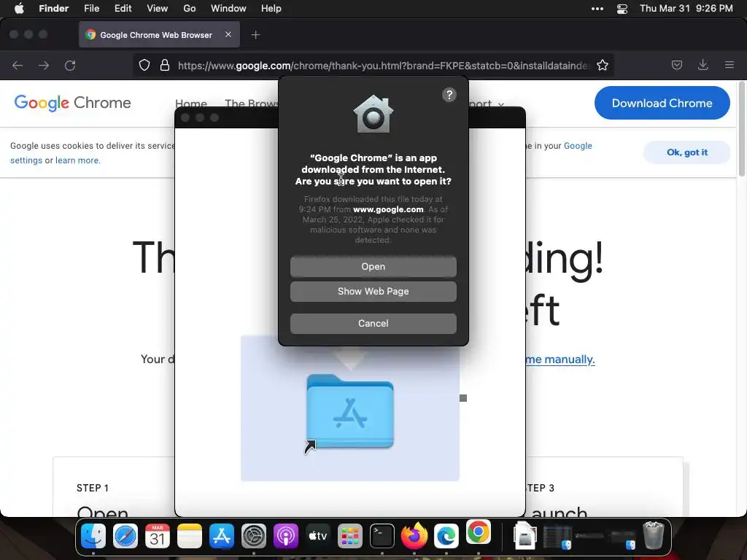Open Launchpad from the Dock
This screenshot has width=747, height=560.
coord(349,536)
